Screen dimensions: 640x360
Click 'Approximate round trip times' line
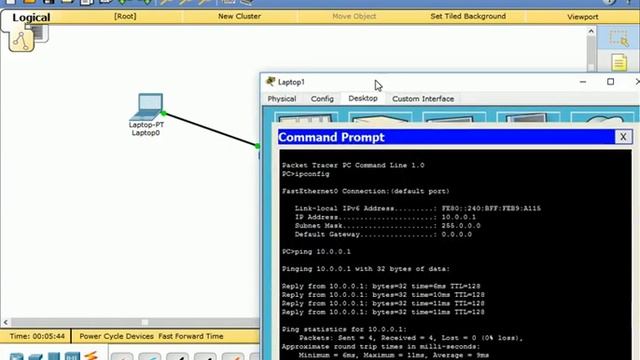coord(381,347)
